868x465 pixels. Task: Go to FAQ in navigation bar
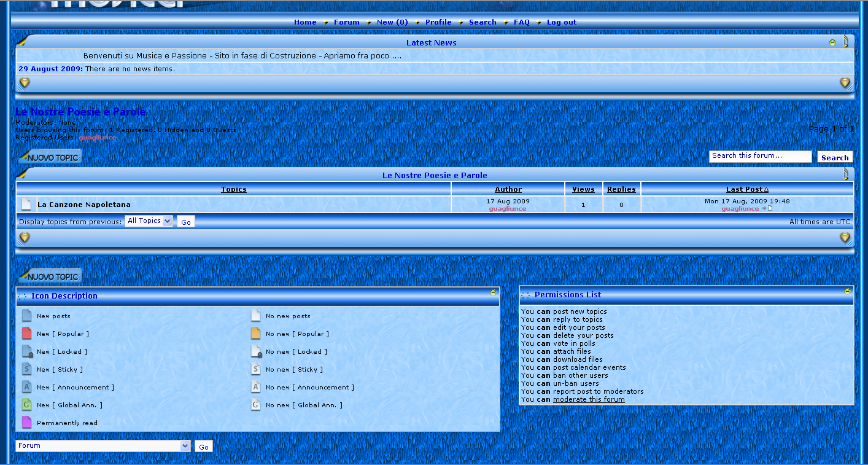(521, 22)
